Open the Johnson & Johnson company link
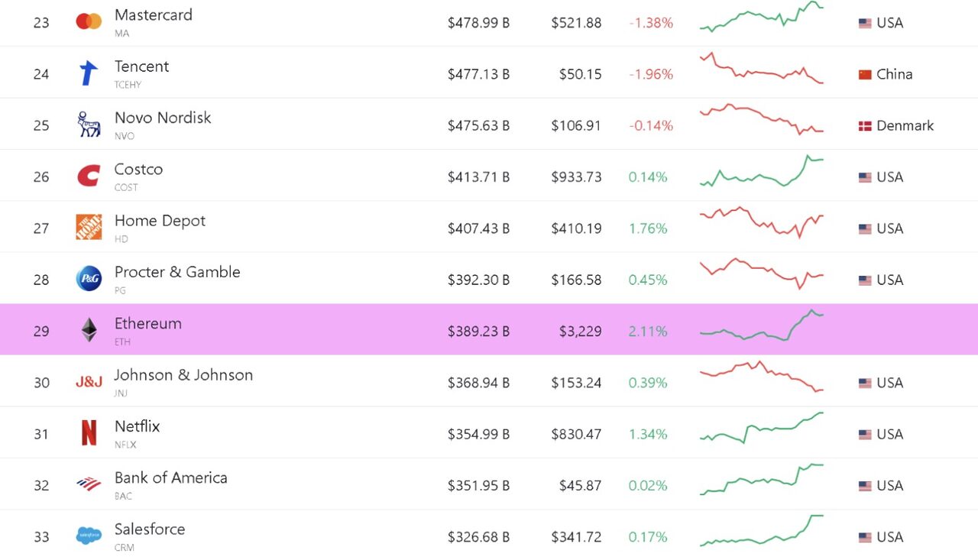This screenshot has height=560, width=978. [x=183, y=375]
